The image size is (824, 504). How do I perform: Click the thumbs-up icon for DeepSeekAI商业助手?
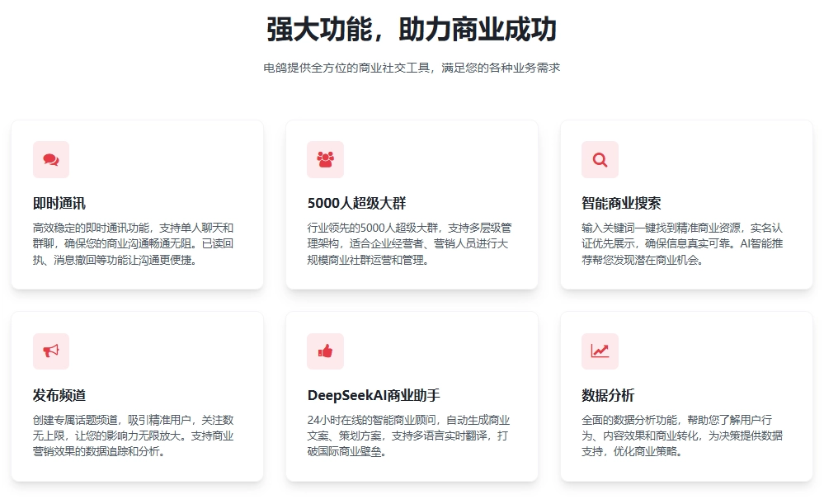pos(325,351)
